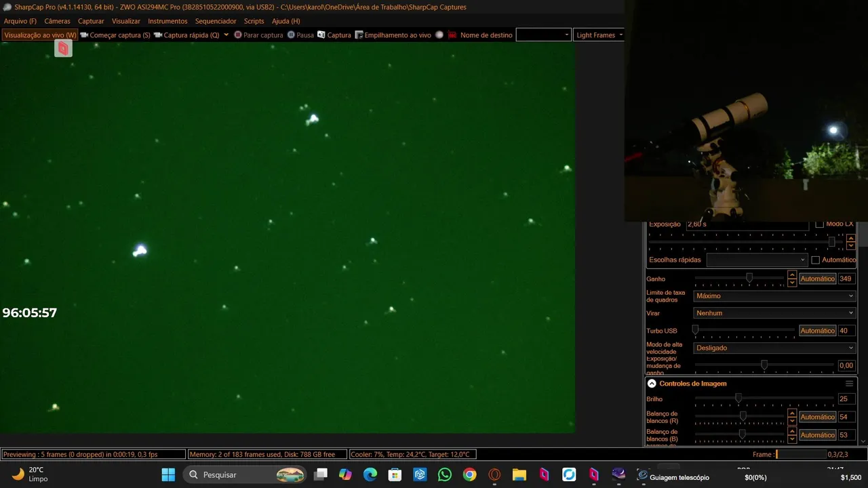The image size is (868, 488).
Task: Click the Brilho slider handle
Action: coord(738,399)
